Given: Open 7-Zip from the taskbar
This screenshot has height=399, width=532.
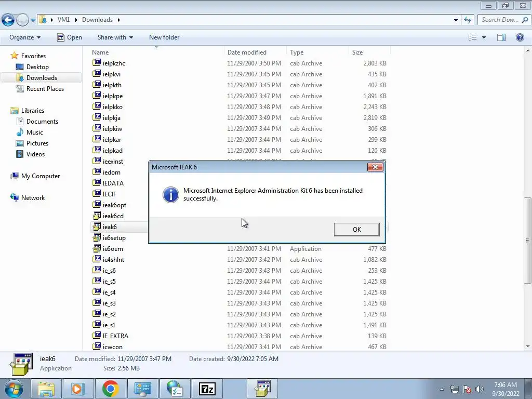Looking at the screenshot, I should point(207,389).
